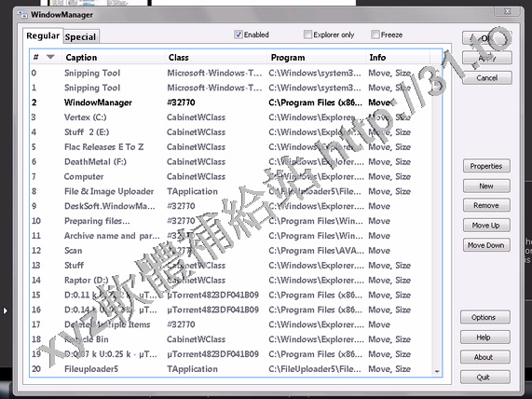The height and width of the screenshot is (399, 532).
Task: Select File & Image Uploader row
Action: tap(231, 191)
